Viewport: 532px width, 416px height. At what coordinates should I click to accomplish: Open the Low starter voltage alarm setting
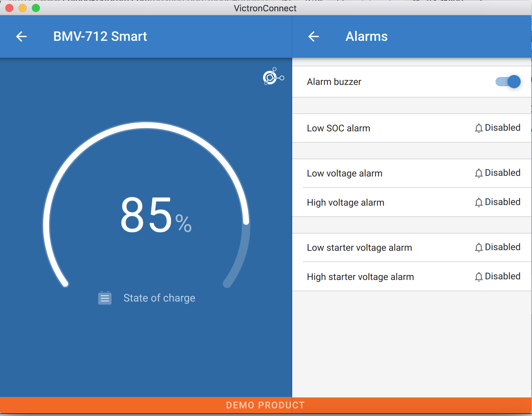click(x=412, y=247)
